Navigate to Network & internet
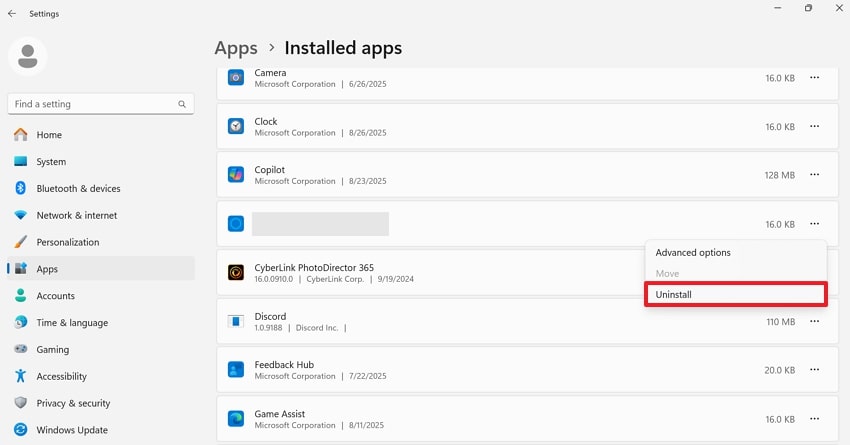Screen dimensions: 850x445 [76, 215]
